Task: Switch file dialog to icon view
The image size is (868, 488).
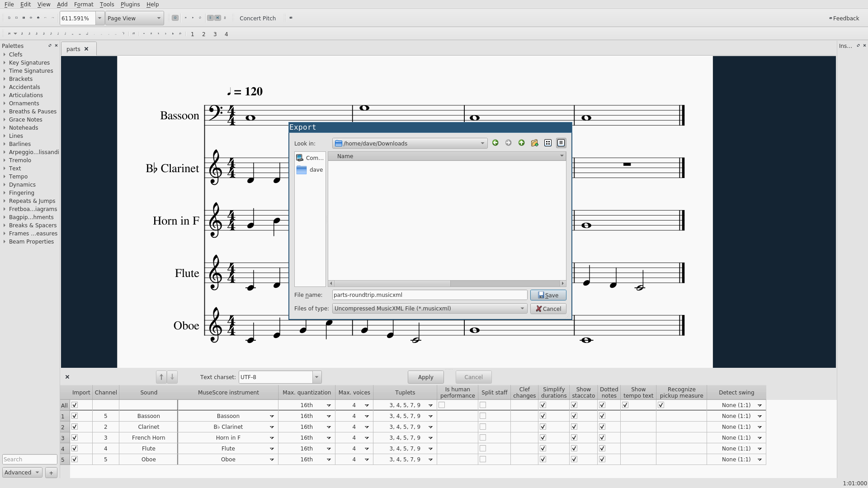Action: (547, 143)
